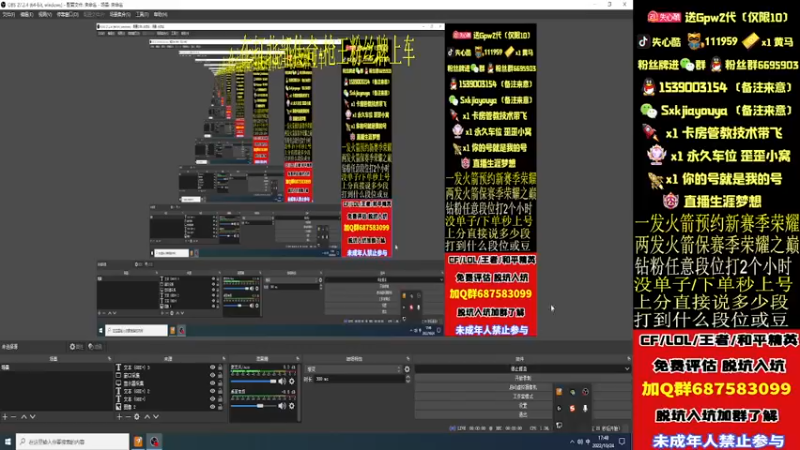Click the Properties gear button above the Scenes panel
Viewport: 800px width, 450px height.
[x=77, y=347]
